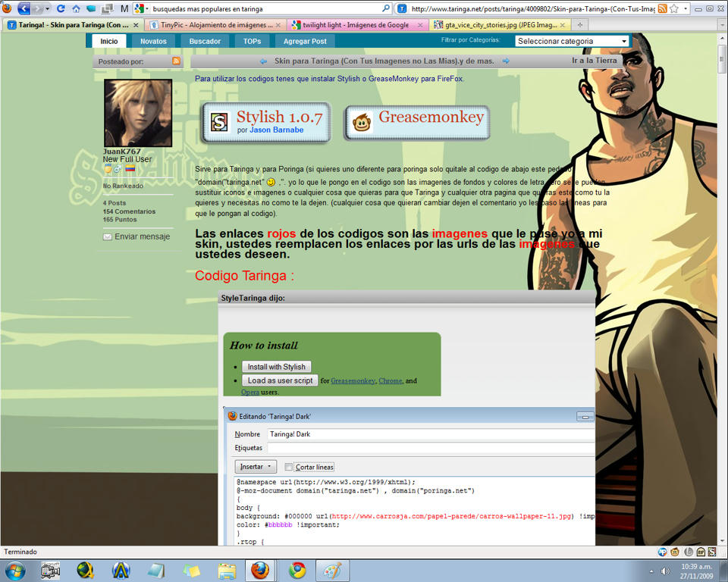Click the Greasemonkey banner button
Image resolution: width=728 pixels, height=582 pixels.
coord(416,123)
